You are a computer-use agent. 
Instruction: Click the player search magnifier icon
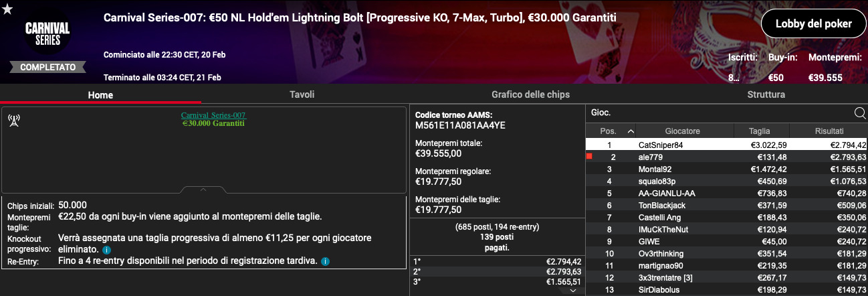click(x=860, y=113)
